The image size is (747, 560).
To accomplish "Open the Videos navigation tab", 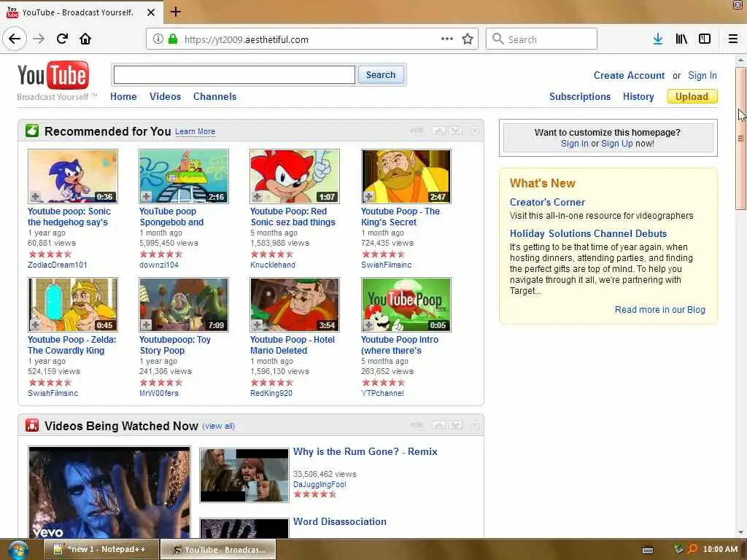I will pyautogui.click(x=165, y=97).
